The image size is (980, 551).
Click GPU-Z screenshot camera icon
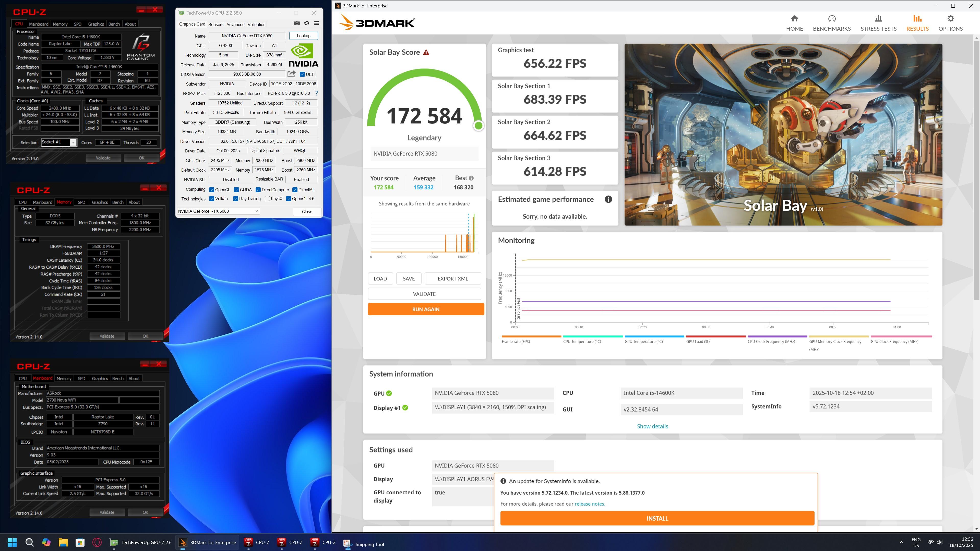297,23
